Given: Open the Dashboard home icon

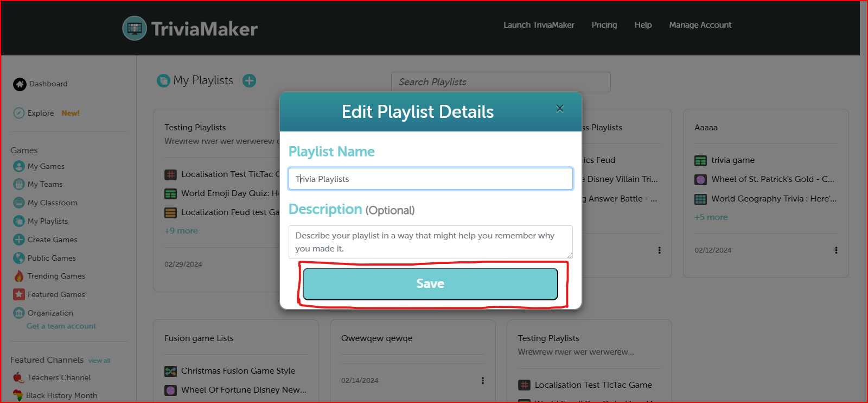Looking at the screenshot, I should [20, 84].
